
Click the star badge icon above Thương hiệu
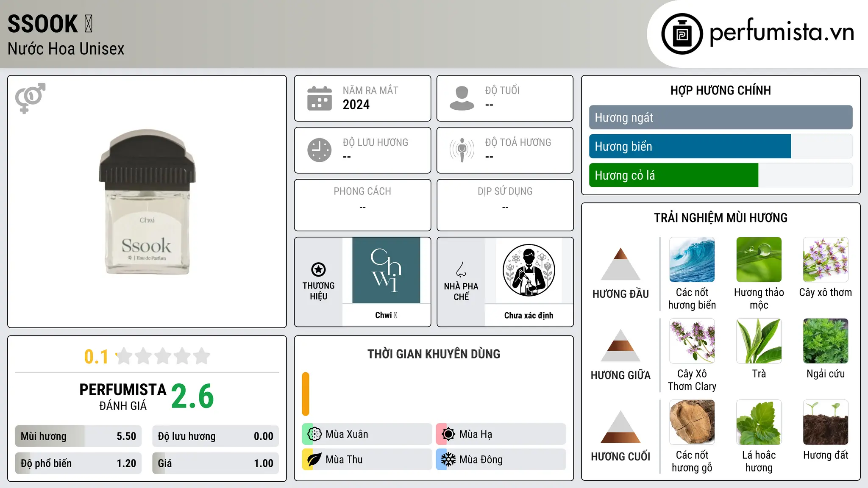[x=318, y=269]
